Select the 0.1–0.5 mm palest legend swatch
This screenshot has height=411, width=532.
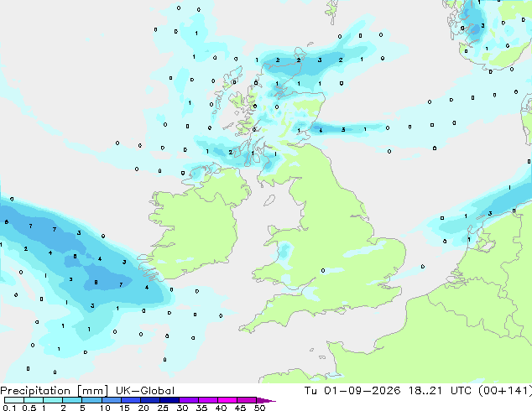coord(14,400)
